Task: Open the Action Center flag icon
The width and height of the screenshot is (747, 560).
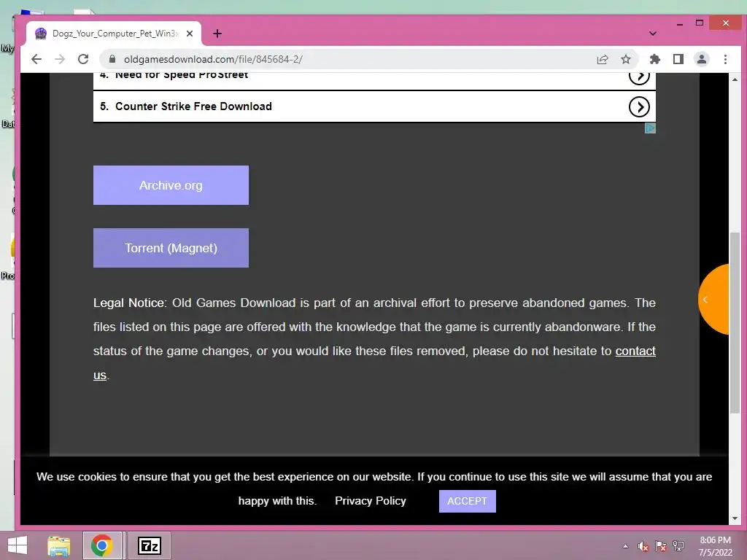Action: pyautogui.click(x=661, y=546)
